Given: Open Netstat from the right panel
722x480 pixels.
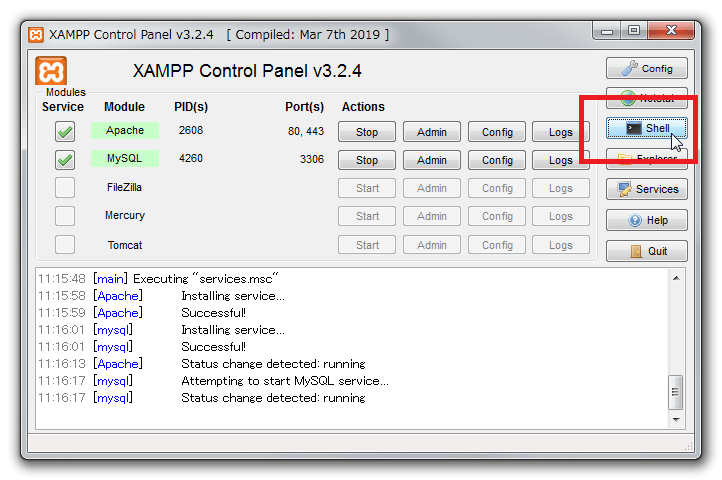Looking at the screenshot, I should pyautogui.click(x=646, y=98).
